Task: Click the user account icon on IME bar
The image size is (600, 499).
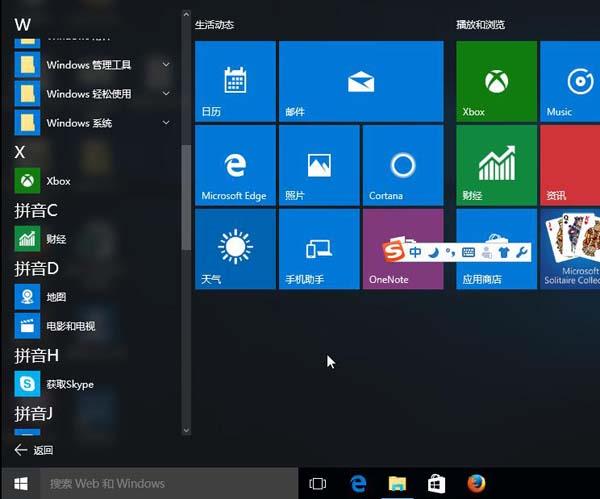Action: [x=487, y=253]
